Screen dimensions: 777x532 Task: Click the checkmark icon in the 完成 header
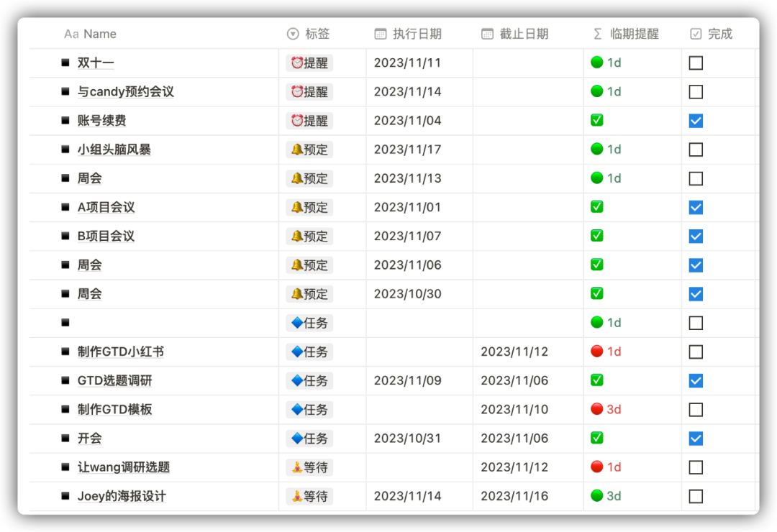[x=695, y=33]
